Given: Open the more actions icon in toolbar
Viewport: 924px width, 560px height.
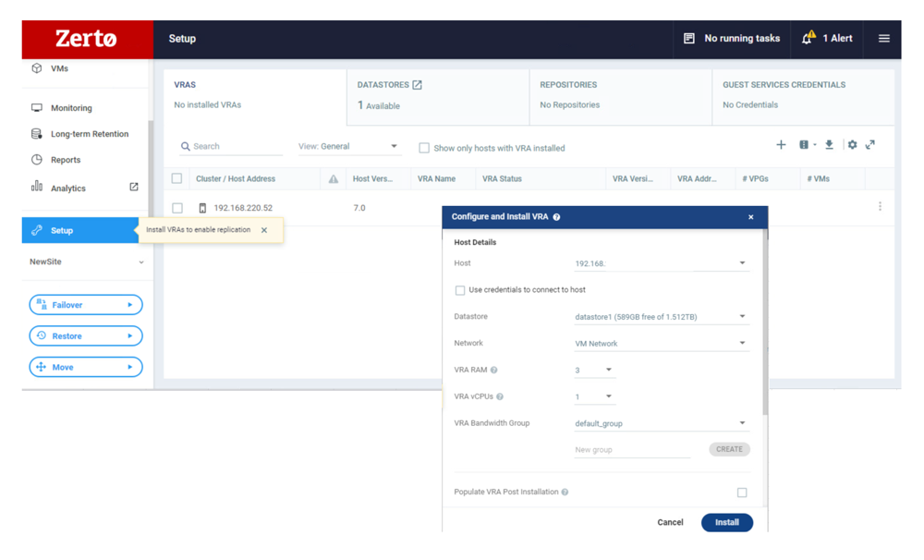Looking at the screenshot, I should pyautogui.click(x=806, y=145).
